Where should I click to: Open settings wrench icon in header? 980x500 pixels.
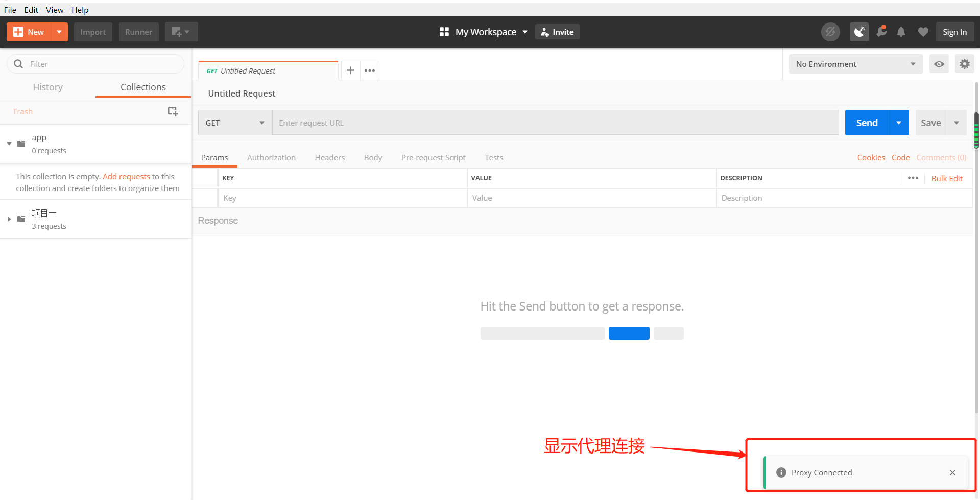coord(881,32)
